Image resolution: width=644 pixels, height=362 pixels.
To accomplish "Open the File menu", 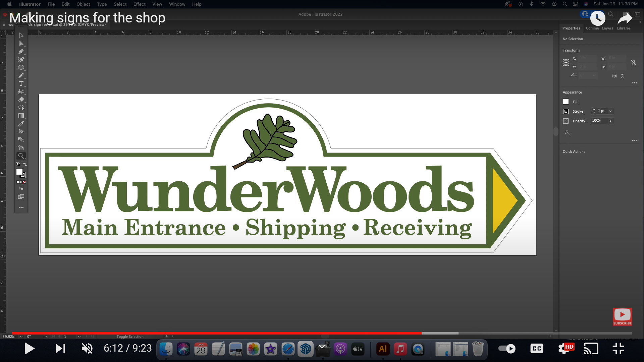I will (x=51, y=4).
